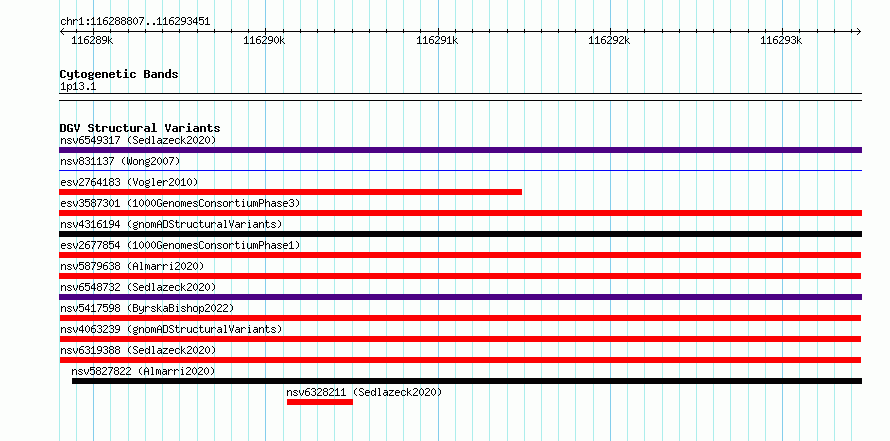Click the 116289k ruler position label
The height and width of the screenshot is (441, 890).
point(93,40)
